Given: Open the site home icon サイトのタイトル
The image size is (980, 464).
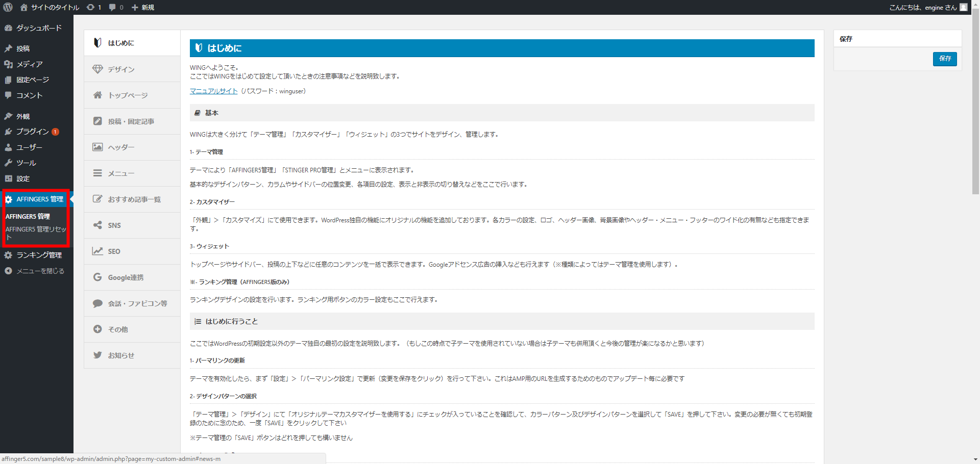Looking at the screenshot, I should tap(23, 7).
